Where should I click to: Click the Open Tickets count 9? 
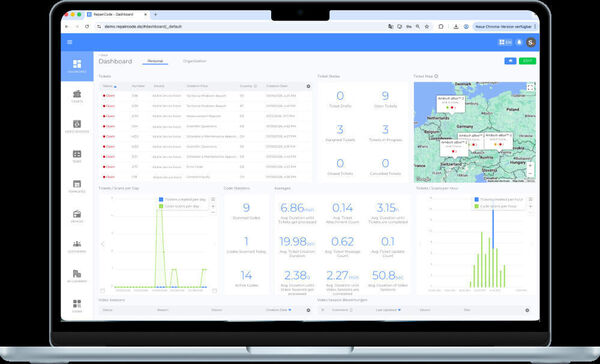pos(385,96)
